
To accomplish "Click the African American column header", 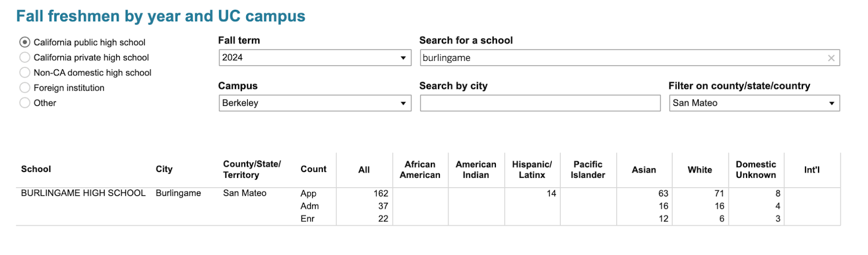I will [x=420, y=170].
